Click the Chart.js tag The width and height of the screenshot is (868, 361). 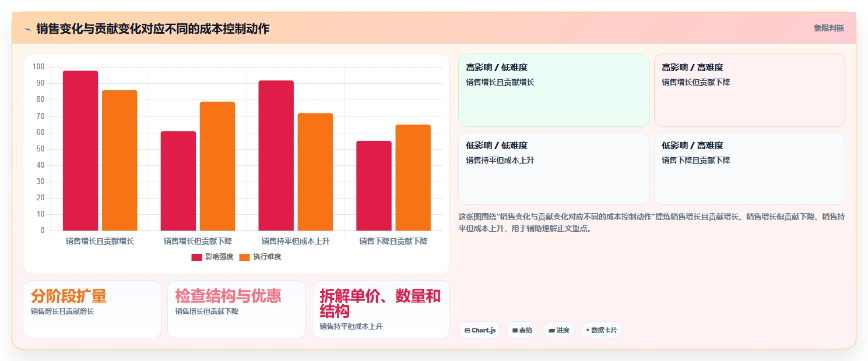(480, 330)
